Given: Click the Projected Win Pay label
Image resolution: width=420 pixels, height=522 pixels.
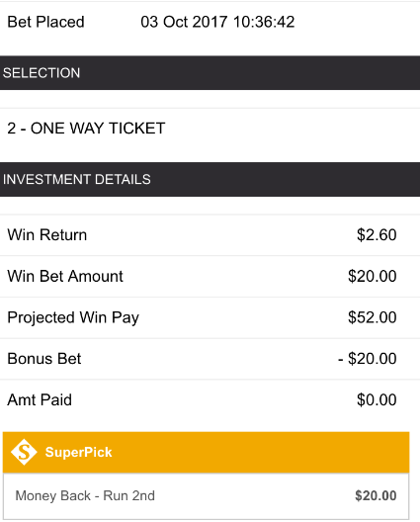Looking at the screenshot, I should tap(73, 317).
